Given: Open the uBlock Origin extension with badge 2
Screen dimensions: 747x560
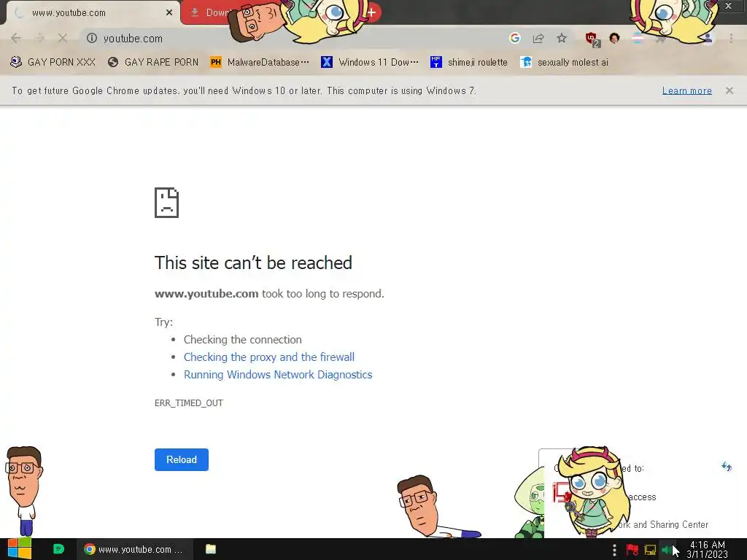Looking at the screenshot, I should coord(592,39).
